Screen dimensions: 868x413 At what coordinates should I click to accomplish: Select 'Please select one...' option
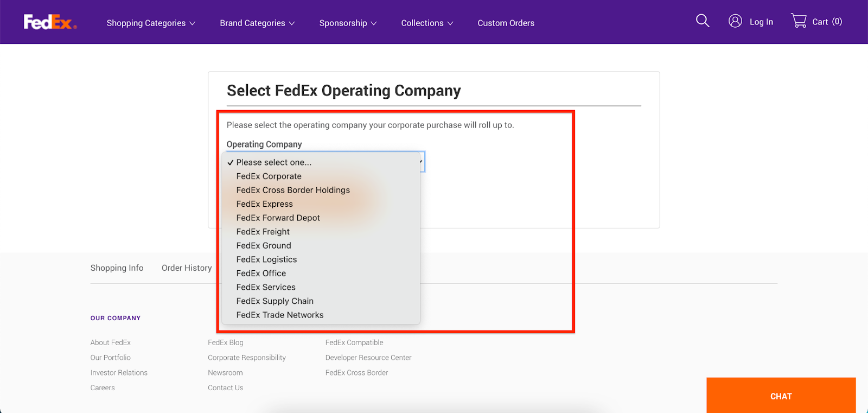pos(321,162)
